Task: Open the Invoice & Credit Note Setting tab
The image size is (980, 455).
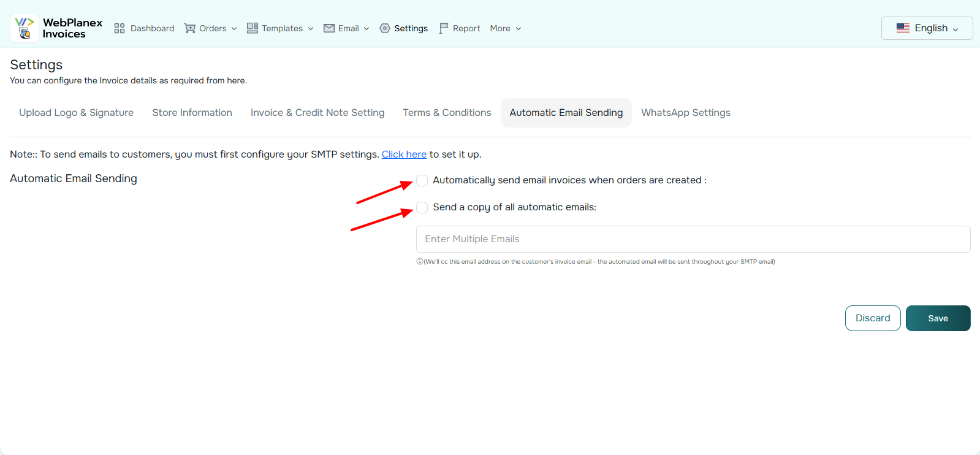Action: point(317,113)
